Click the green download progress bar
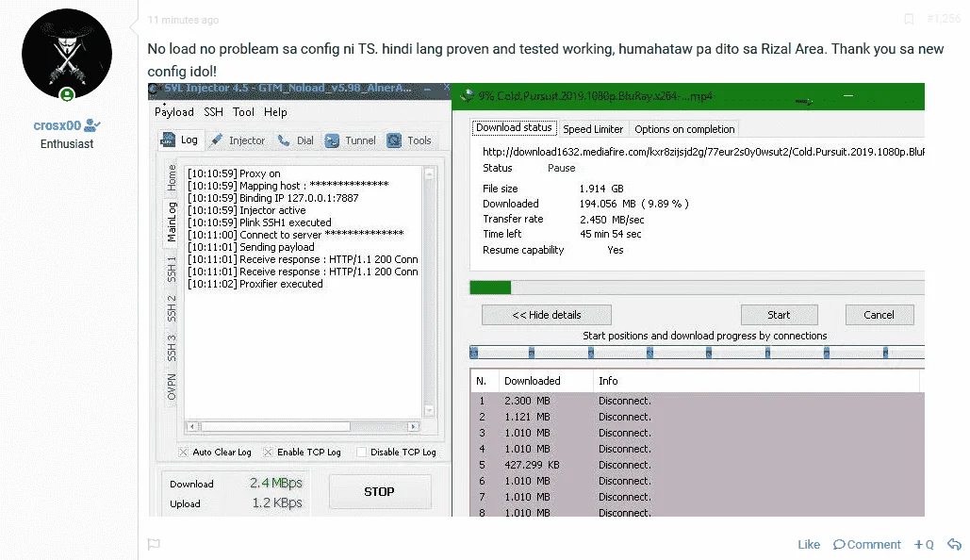This screenshot has width=970, height=560. pos(490,288)
